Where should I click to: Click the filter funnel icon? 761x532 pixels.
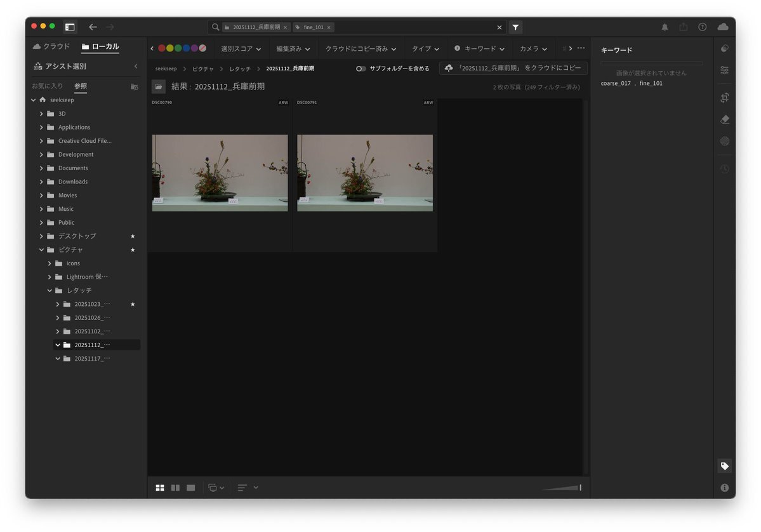(x=515, y=27)
